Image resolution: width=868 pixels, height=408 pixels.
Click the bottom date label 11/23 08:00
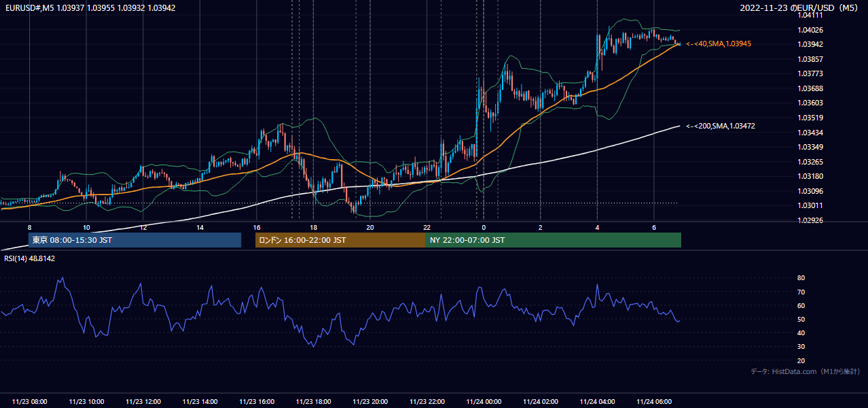(30, 402)
